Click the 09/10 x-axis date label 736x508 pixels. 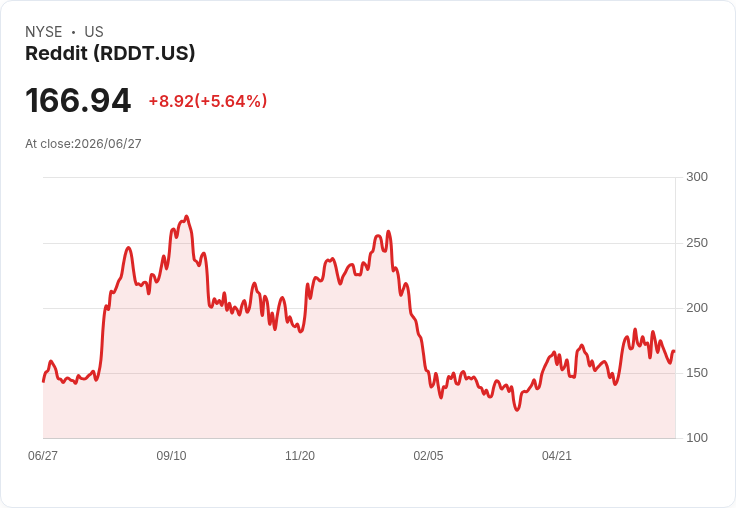[x=171, y=455]
